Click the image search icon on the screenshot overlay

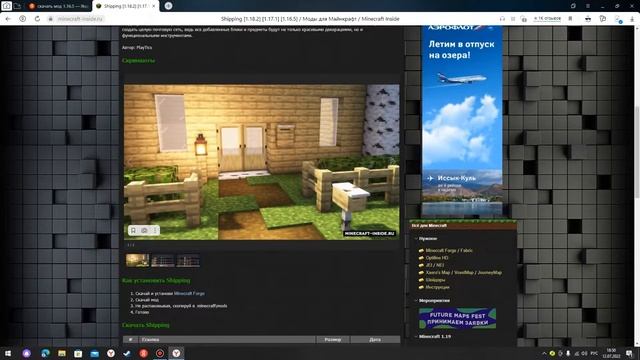[144, 231]
